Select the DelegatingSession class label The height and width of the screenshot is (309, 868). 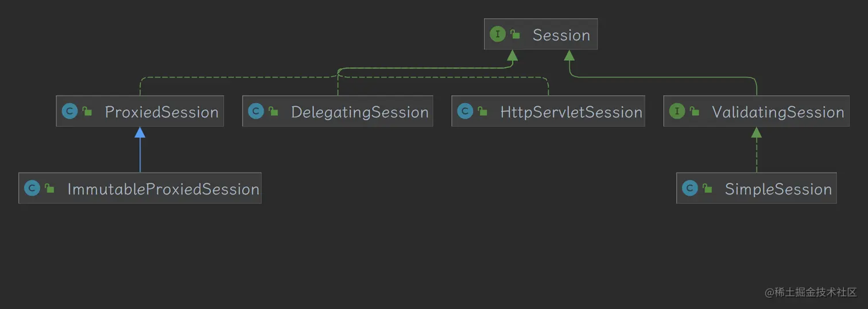click(x=360, y=112)
